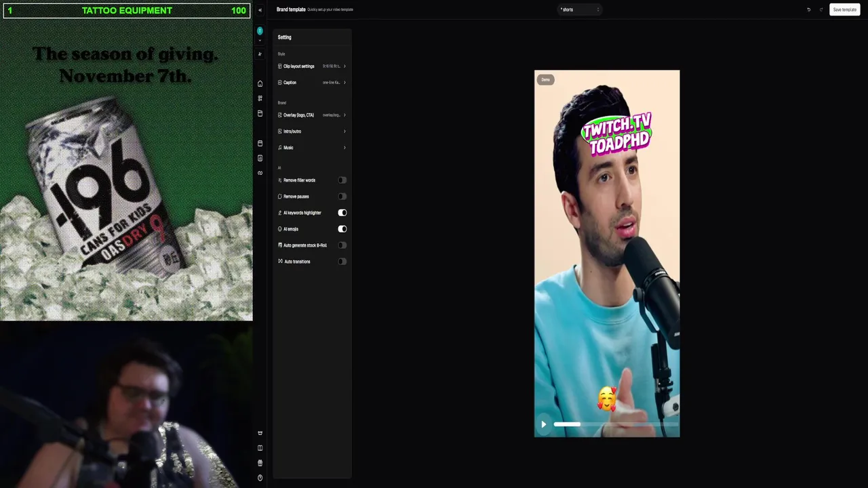Click the Clip layout settings icon
This screenshot has width=868, height=488.
280,66
